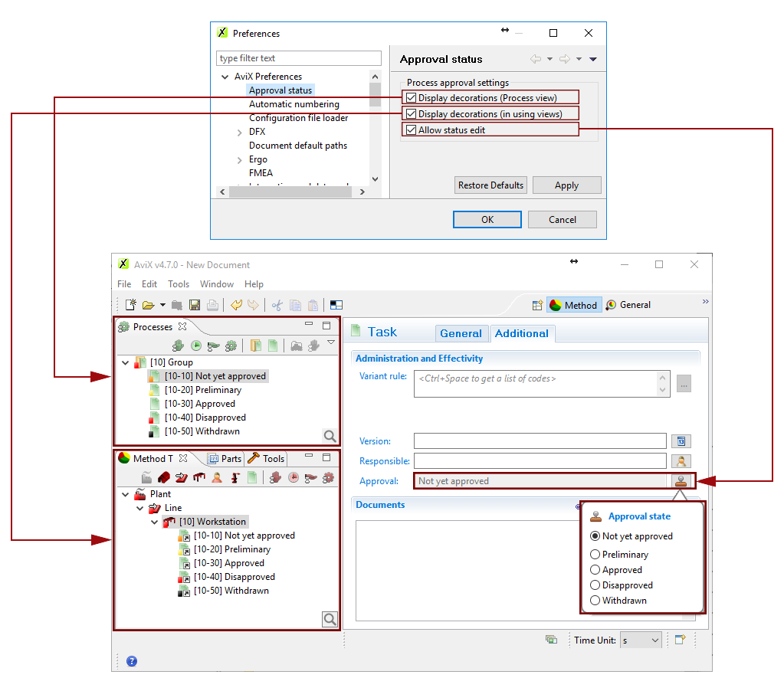Click the type filter text field
This screenshot has height=678, width=784.
299,58
